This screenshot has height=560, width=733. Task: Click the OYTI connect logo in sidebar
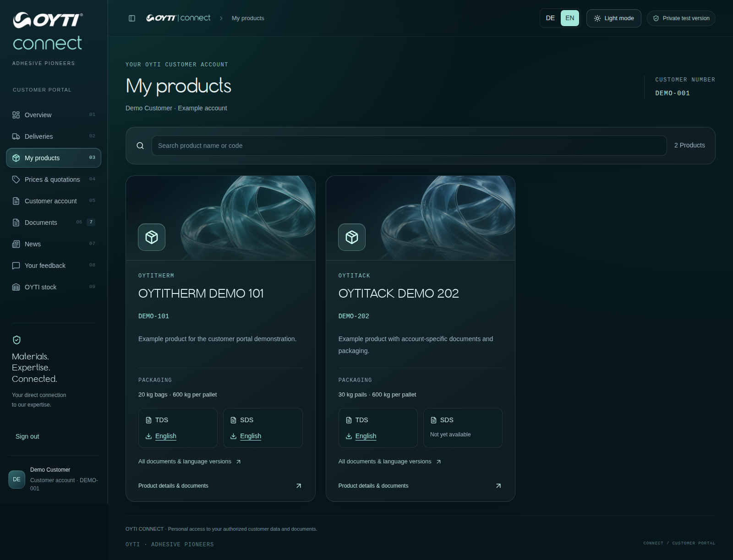tap(48, 31)
